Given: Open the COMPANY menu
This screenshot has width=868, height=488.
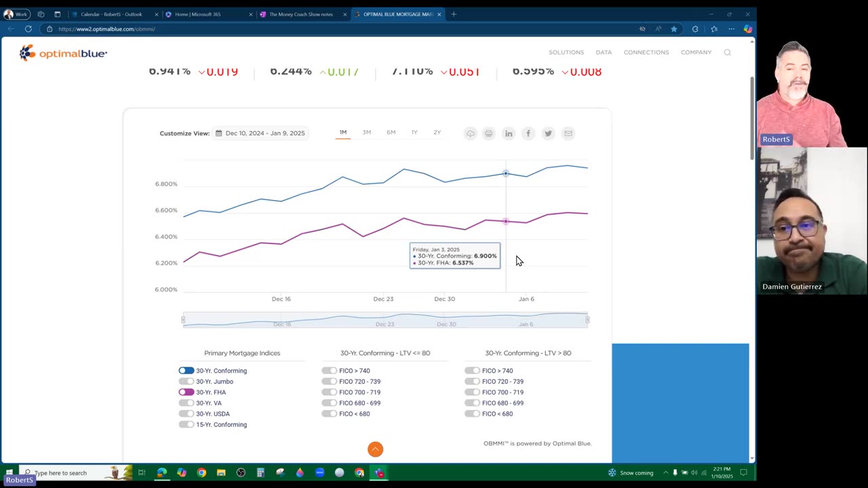Looking at the screenshot, I should (696, 52).
